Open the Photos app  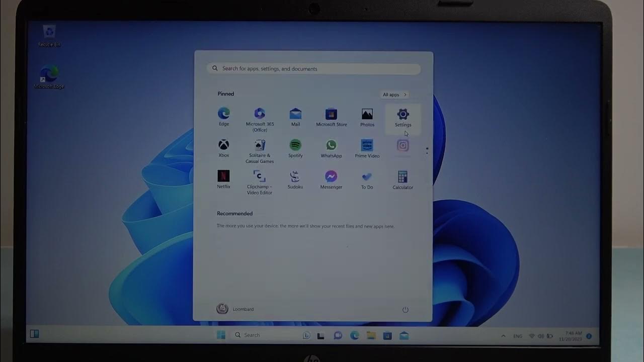click(367, 117)
